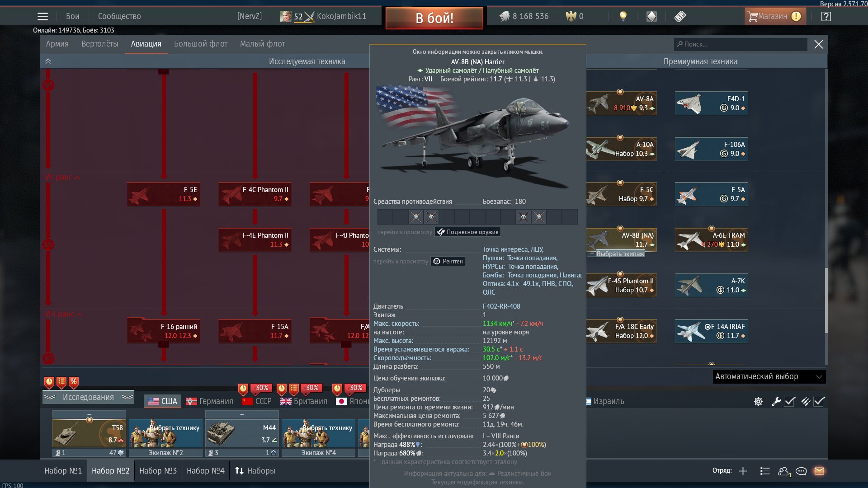Click the clock badge above Исследования
The width and height of the screenshot is (868, 488).
pyautogui.click(x=49, y=382)
